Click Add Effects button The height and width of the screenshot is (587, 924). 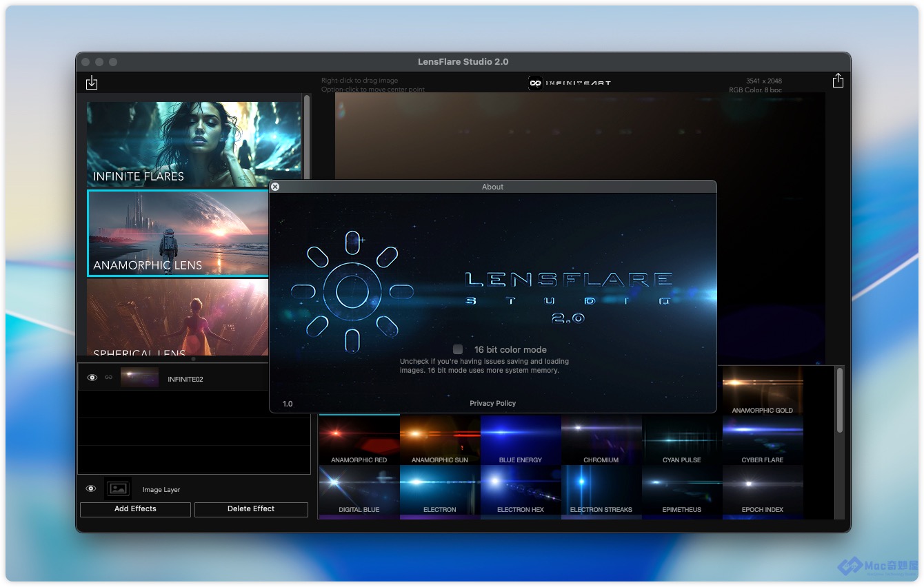point(135,509)
